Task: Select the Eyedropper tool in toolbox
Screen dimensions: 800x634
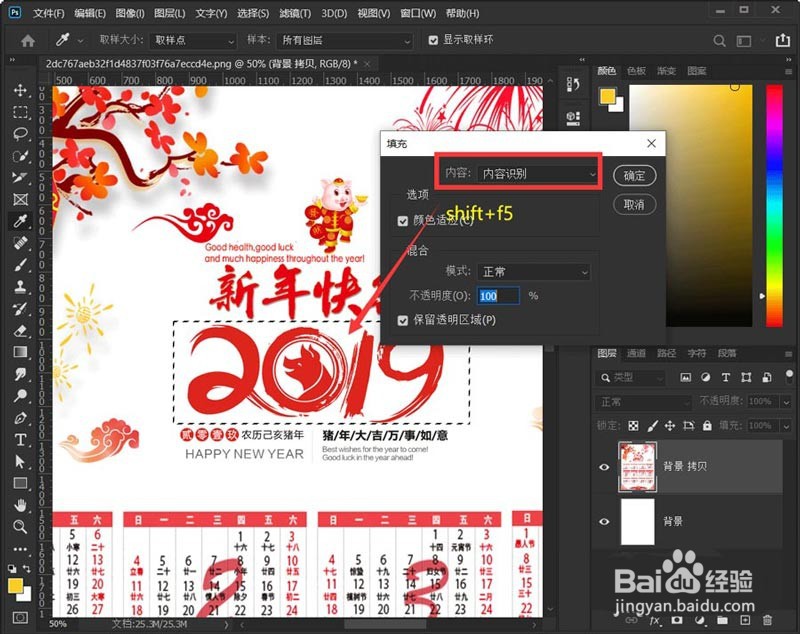Action: pyautogui.click(x=20, y=221)
